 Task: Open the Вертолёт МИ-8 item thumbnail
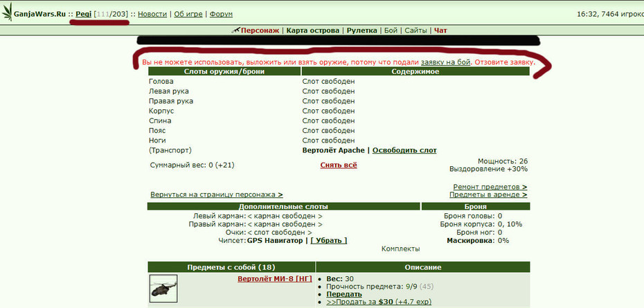click(x=163, y=289)
